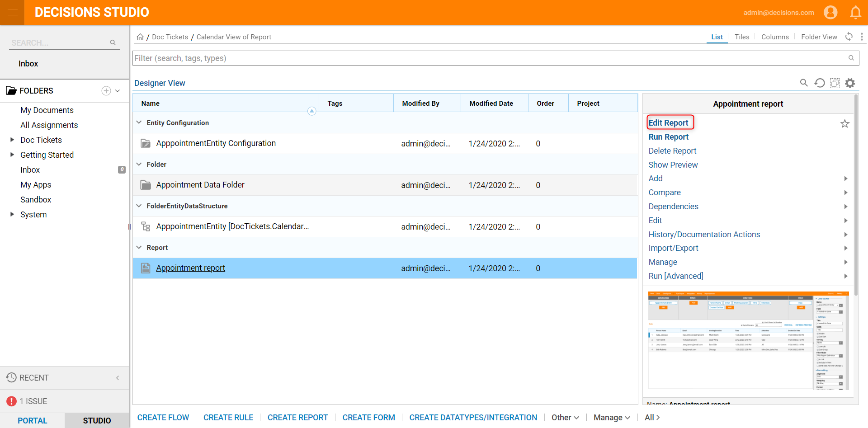Open the Run [Advanced] submenu
The image size is (868, 428).
coord(748,276)
